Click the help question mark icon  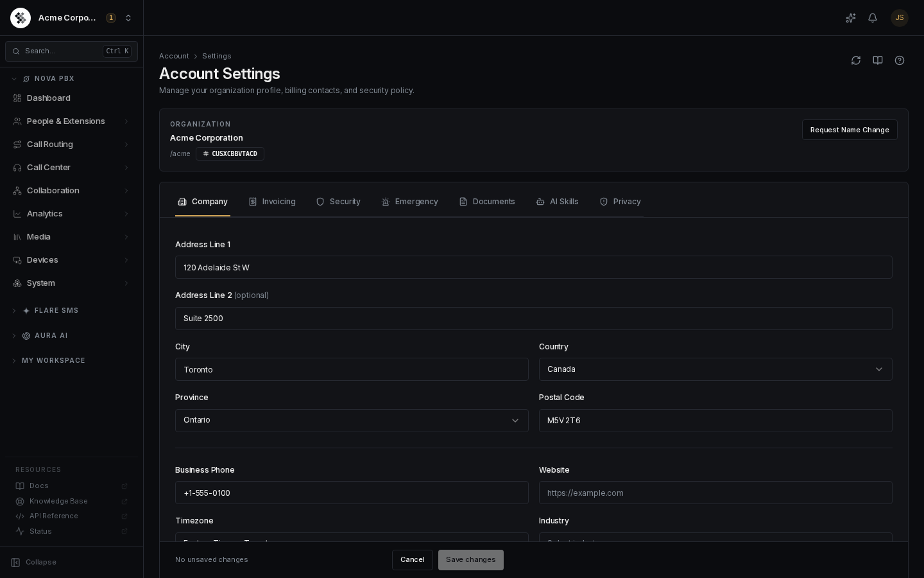point(900,60)
